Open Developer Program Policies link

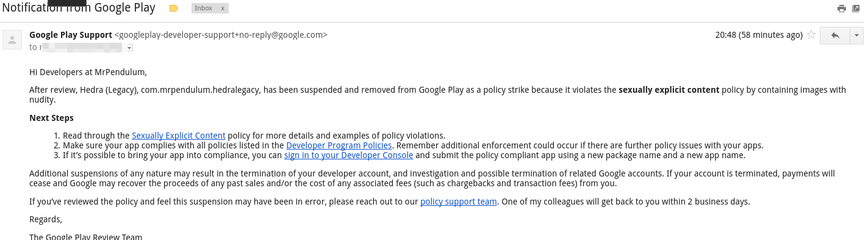point(339,145)
